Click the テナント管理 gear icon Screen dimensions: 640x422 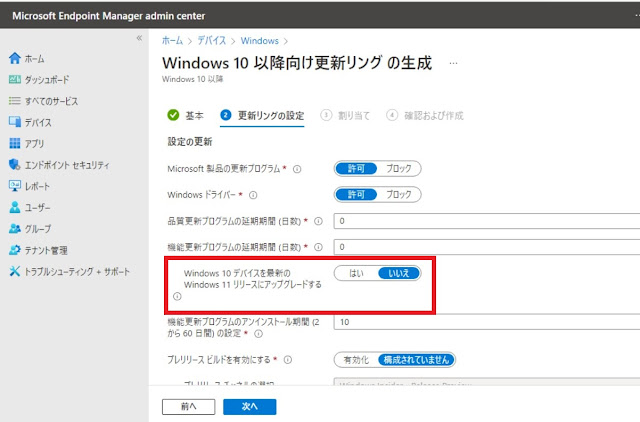click(15, 250)
